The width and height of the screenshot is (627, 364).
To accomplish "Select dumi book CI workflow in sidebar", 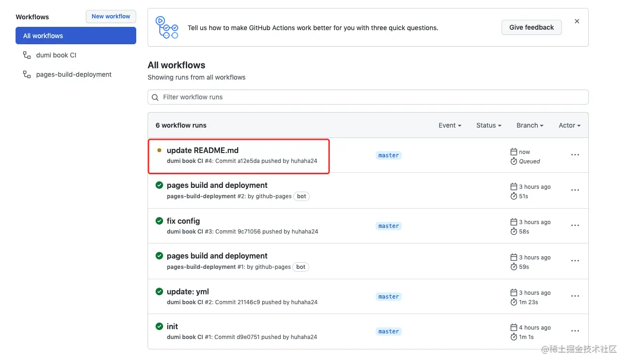I will click(x=56, y=55).
